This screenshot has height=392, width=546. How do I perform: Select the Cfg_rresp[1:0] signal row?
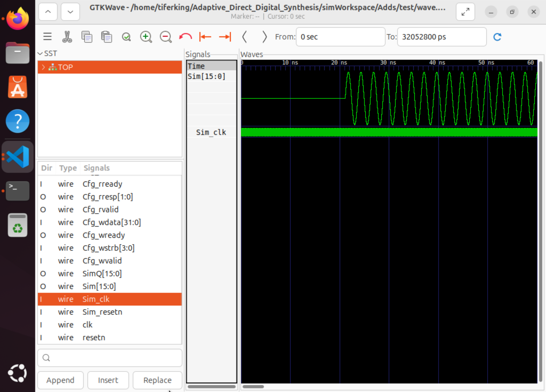(110, 197)
